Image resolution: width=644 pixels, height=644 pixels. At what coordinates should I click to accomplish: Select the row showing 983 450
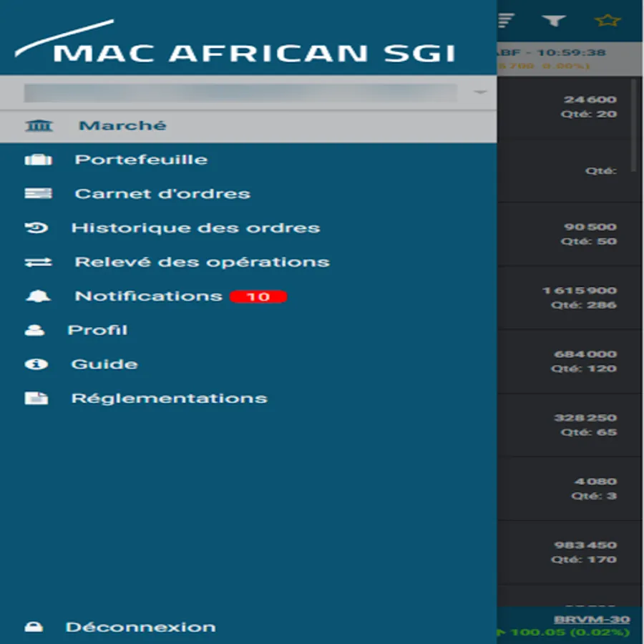[x=569, y=552]
